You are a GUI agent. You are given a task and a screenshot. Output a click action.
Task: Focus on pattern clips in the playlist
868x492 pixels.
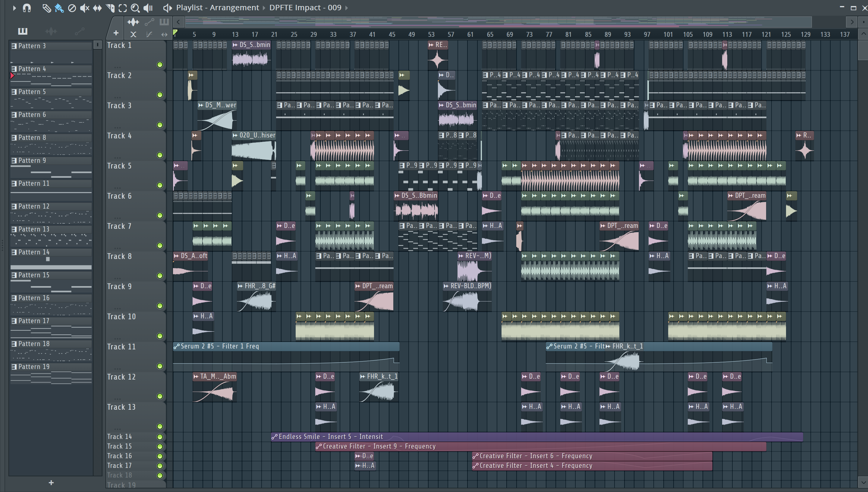164,22
